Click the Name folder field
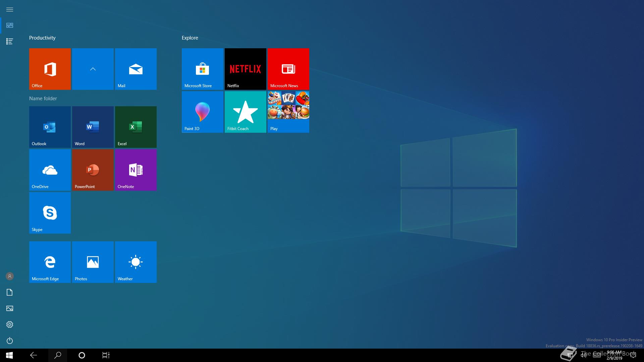This screenshot has width=644, height=362. click(x=43, y=99)
